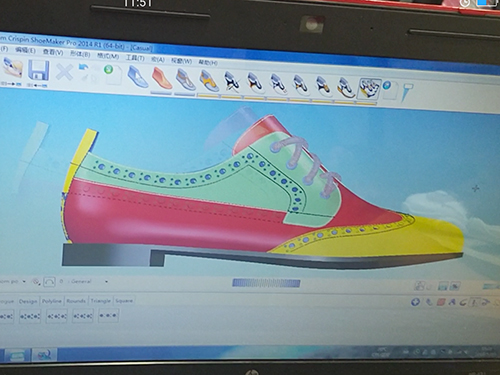Click the blue progress slider bar

coord(266,283)
